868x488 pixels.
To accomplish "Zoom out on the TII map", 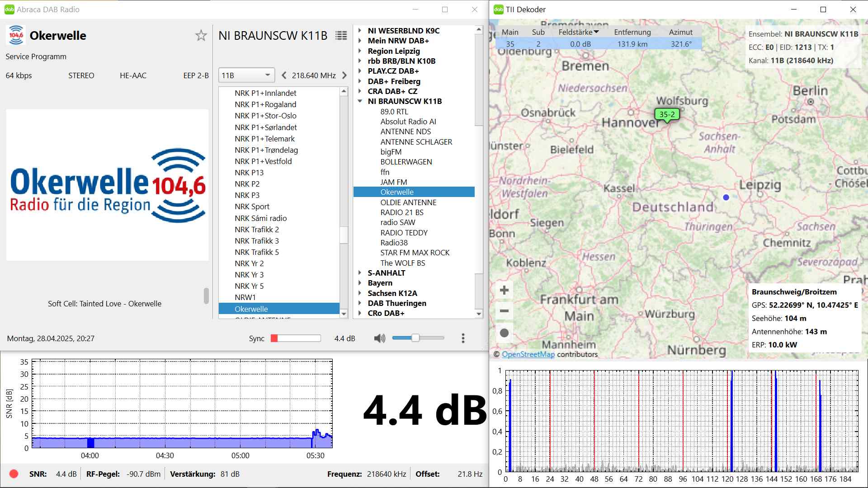I will point(505,311).
